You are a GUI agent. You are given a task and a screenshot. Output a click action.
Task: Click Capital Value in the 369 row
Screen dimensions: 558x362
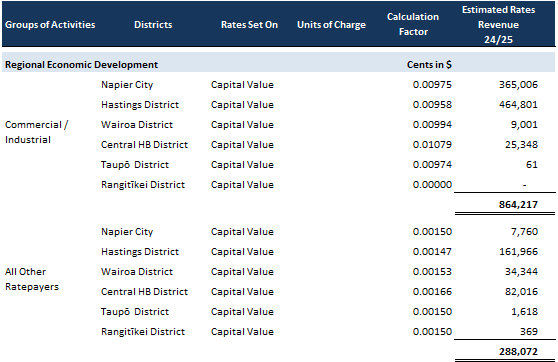coord(242,332)
